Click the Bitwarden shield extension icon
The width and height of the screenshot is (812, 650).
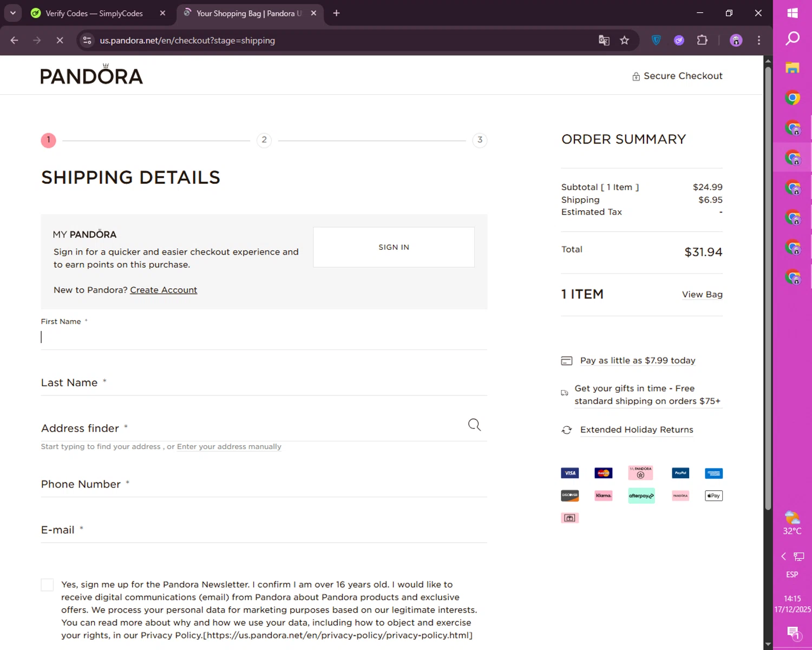656,41
